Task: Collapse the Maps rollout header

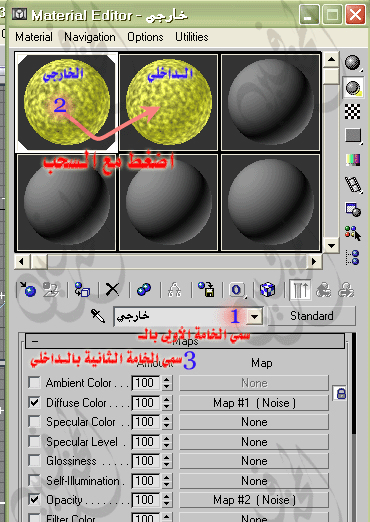Action: pyautogui.click(x=185, y=341)
